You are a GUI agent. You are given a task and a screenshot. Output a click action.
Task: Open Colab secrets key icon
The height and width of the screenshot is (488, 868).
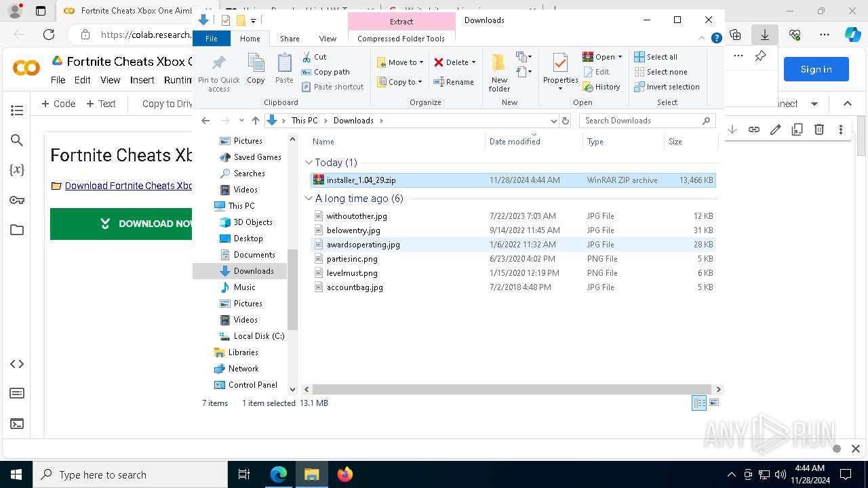coord(17,200)
